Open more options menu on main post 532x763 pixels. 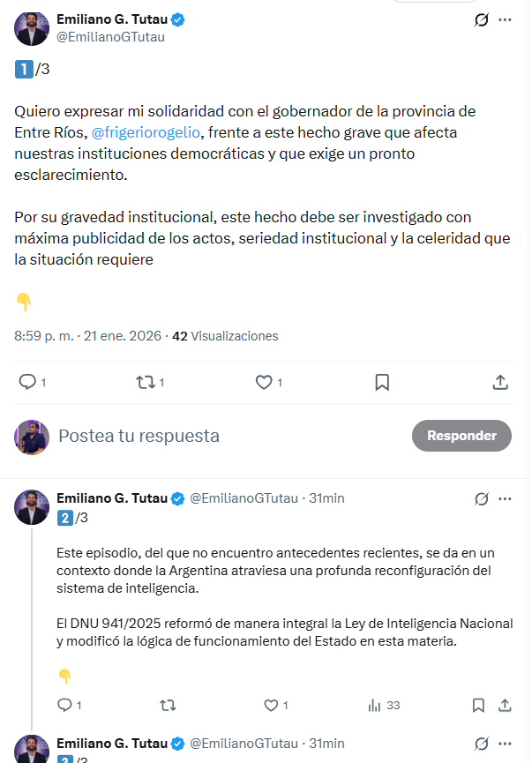505,19
